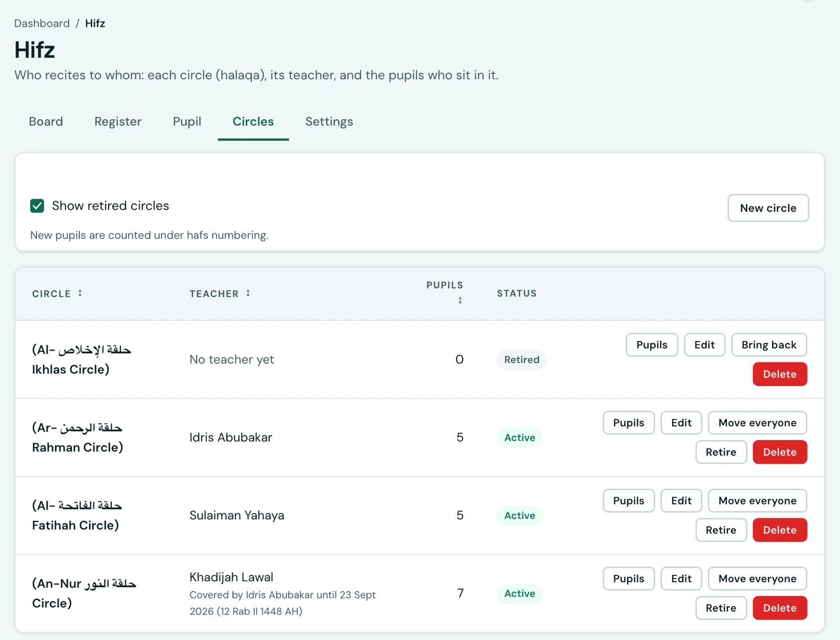Image resolution: width=840 pixels, height=640 pixels.
Task: Click teacher name Khadijah Lawal
Action: point(232,578)
